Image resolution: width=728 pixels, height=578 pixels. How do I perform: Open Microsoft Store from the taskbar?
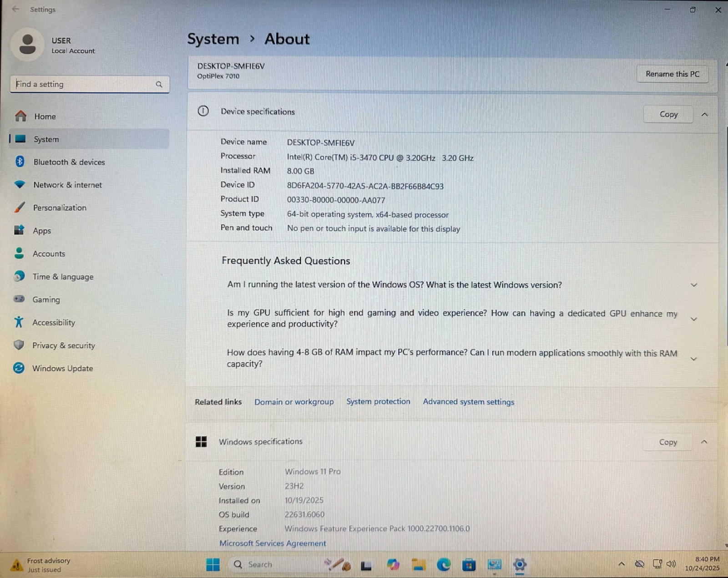(469, 565)
